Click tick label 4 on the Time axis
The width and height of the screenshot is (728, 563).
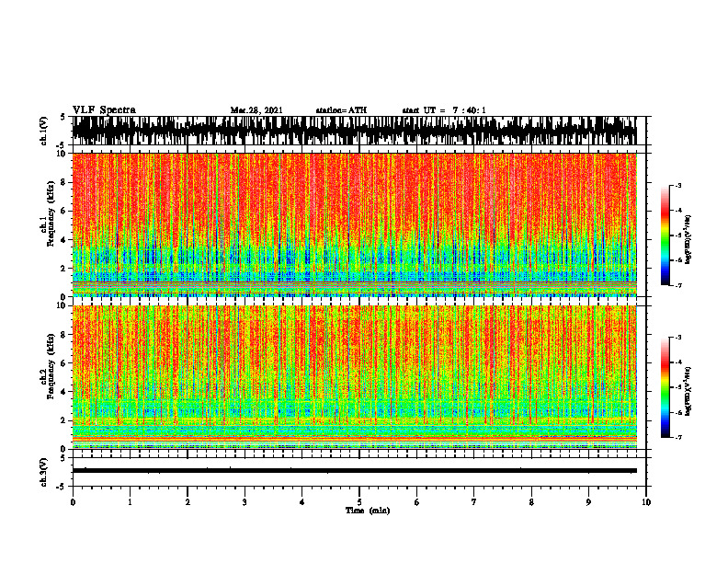302,502
